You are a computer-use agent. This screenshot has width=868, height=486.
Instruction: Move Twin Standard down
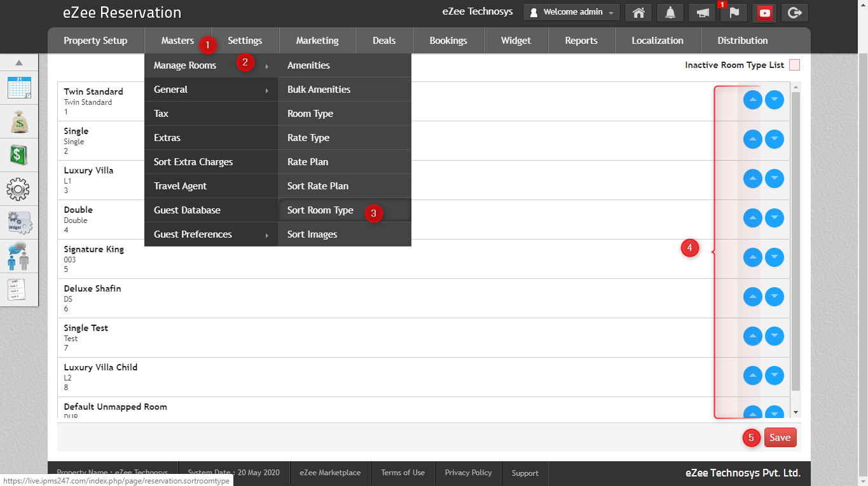(x=775, y=100)
